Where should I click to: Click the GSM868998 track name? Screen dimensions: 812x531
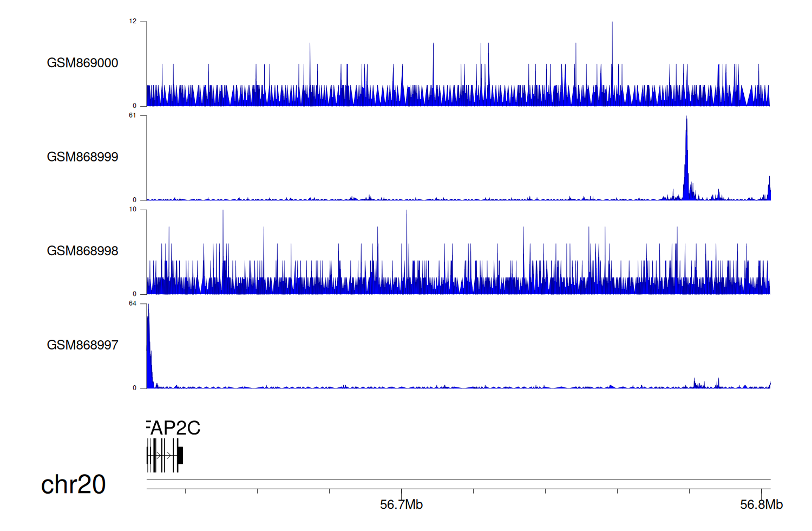pos(82,251)
